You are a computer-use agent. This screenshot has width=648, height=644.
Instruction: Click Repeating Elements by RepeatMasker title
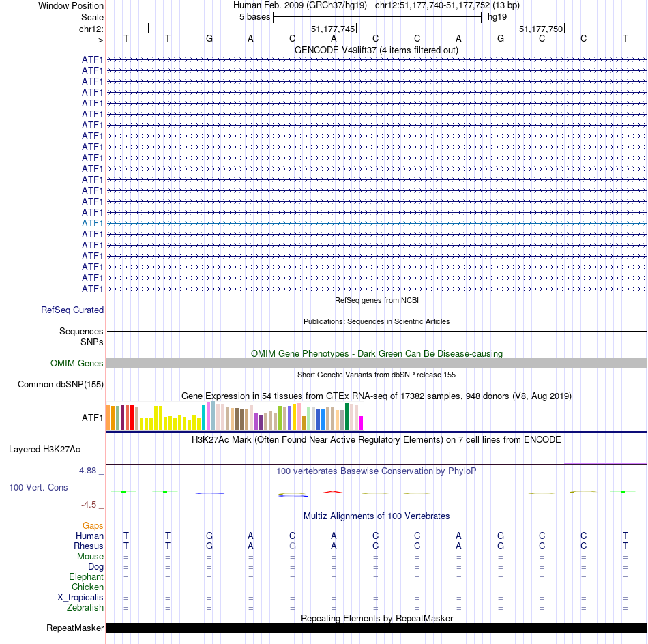(x=377, y=618)
